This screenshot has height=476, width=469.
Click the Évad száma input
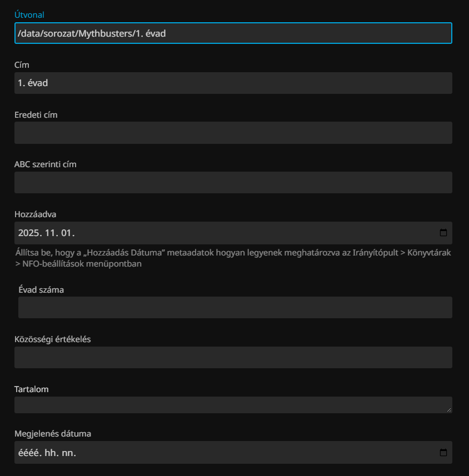[x=235, y=307]
